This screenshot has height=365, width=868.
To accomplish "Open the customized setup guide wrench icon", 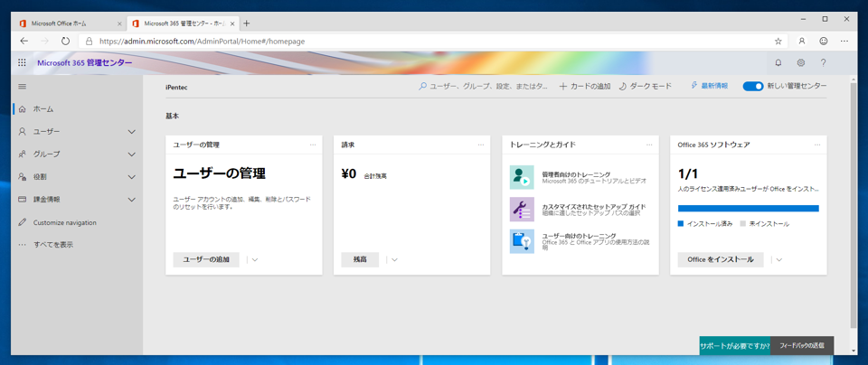I will 522,210.
